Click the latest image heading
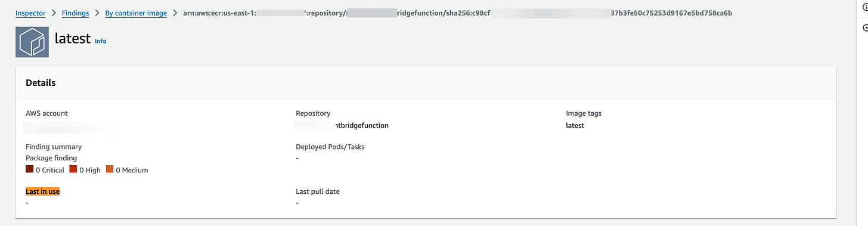The height and width of the screenshot is (226, 868). point(72,39)
